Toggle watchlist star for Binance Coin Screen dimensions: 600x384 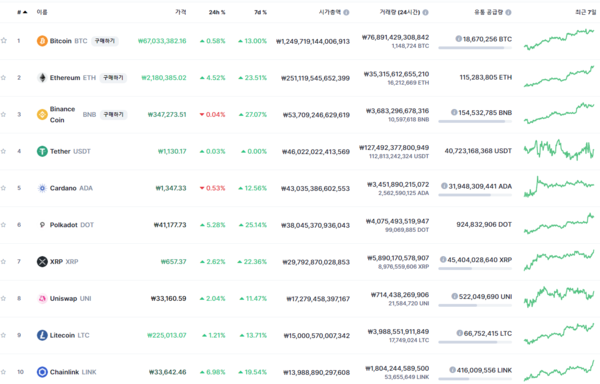4,114
